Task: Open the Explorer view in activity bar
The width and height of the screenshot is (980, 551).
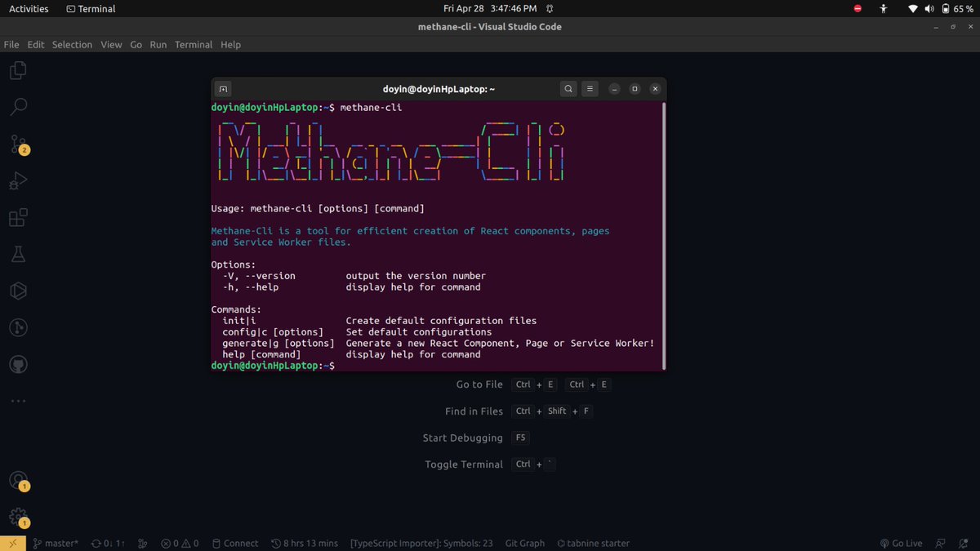Action: tap(18, 71)
